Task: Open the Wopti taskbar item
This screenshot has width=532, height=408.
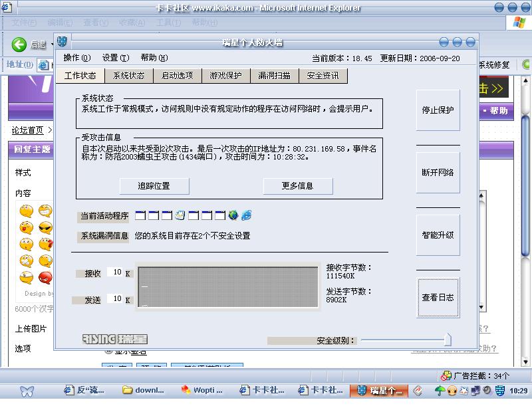Action: tap(202, 390)
